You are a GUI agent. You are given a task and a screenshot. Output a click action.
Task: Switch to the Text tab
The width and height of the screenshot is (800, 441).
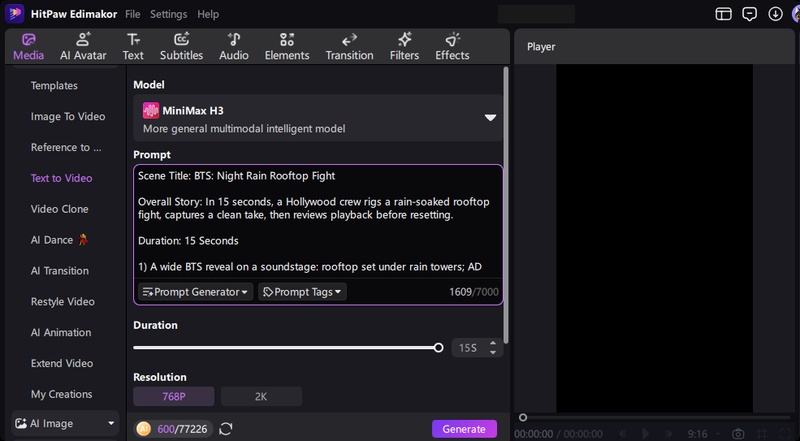pos(133,47)
